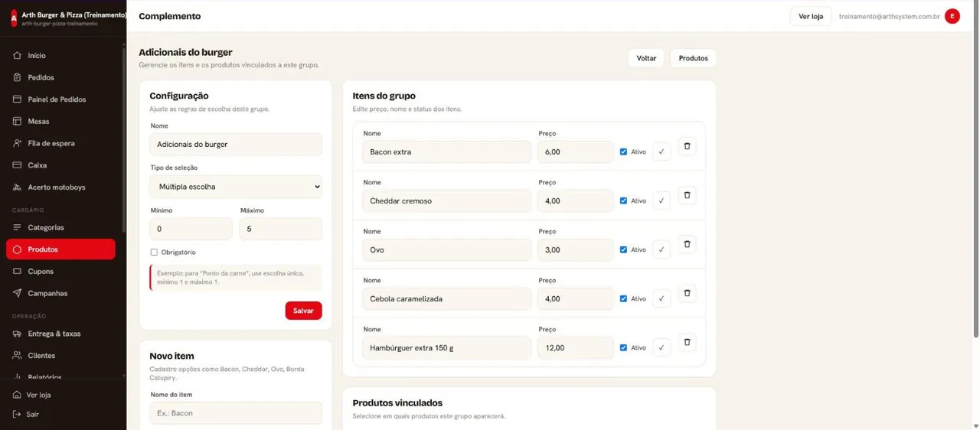The image size is (980, 430).
Task: Click the Caixa icon in sidebar
Action: tap(17, 165)
